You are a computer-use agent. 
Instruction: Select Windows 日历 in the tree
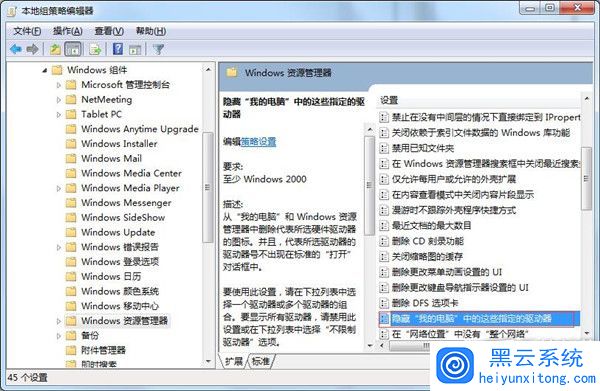pyautogui.click(x=111, y=277)
